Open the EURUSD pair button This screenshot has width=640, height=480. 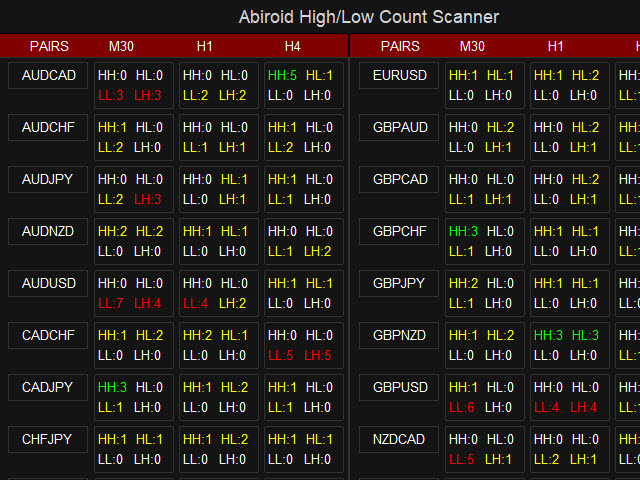coord(399,76)
